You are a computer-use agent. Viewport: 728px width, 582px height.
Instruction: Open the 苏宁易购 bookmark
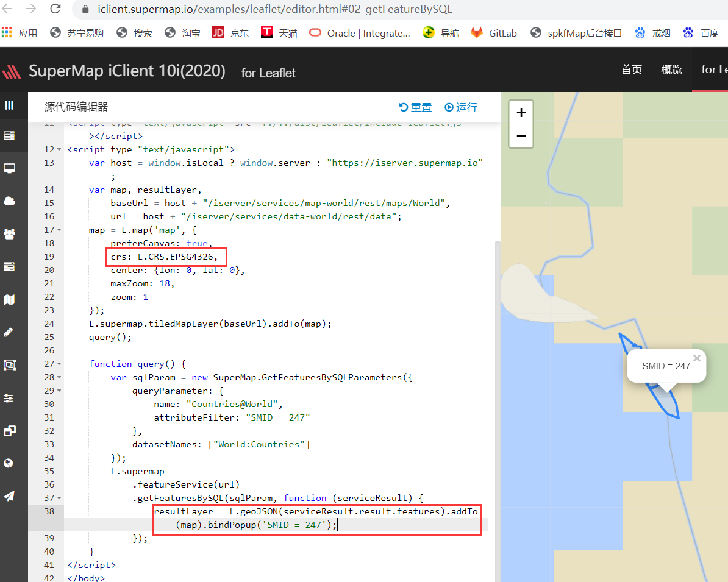(x=77, y=33)
